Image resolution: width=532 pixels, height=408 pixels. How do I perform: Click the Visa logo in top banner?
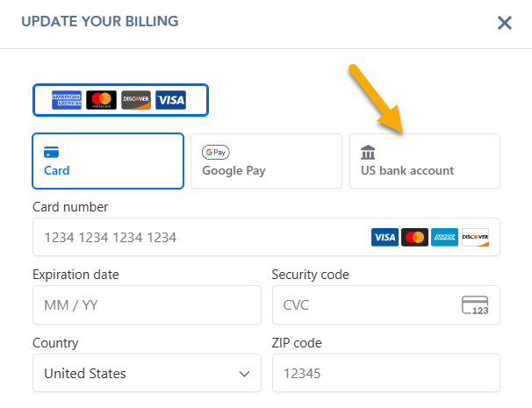click(170, 100)
